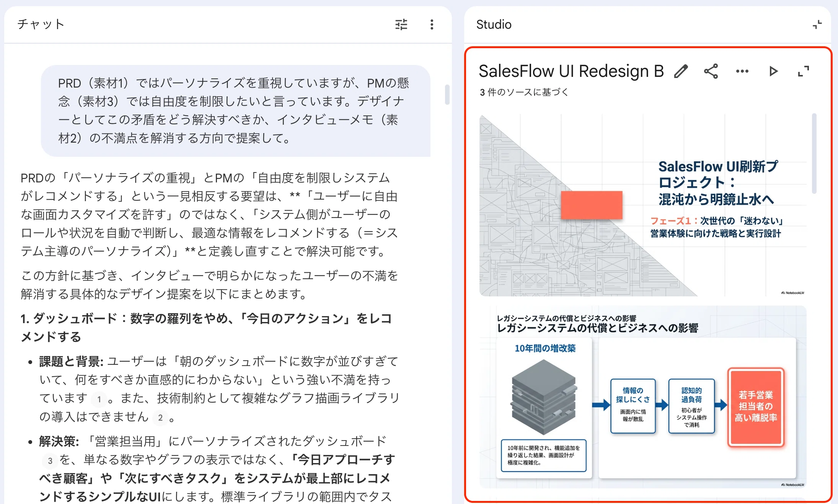This screenshot has height=504, width=838.
Task: Click the bold "課題と背景:" label
Action: [x=71, y=361]
